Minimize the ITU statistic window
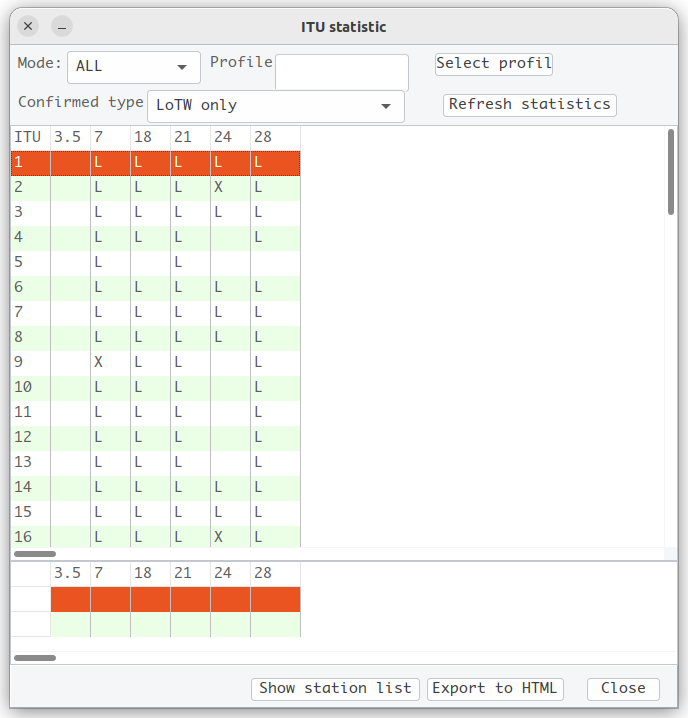The image size is (688, 718). click(62, 27)
